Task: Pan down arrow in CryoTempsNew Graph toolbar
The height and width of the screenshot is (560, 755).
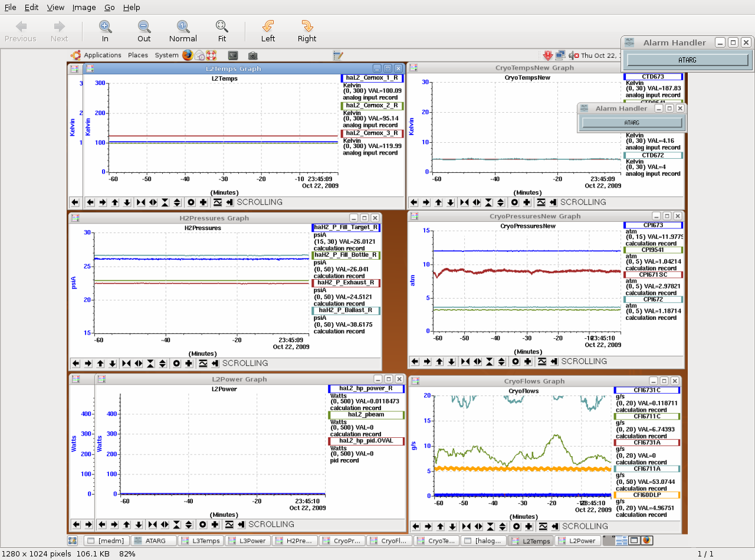Action: (451, 202)
